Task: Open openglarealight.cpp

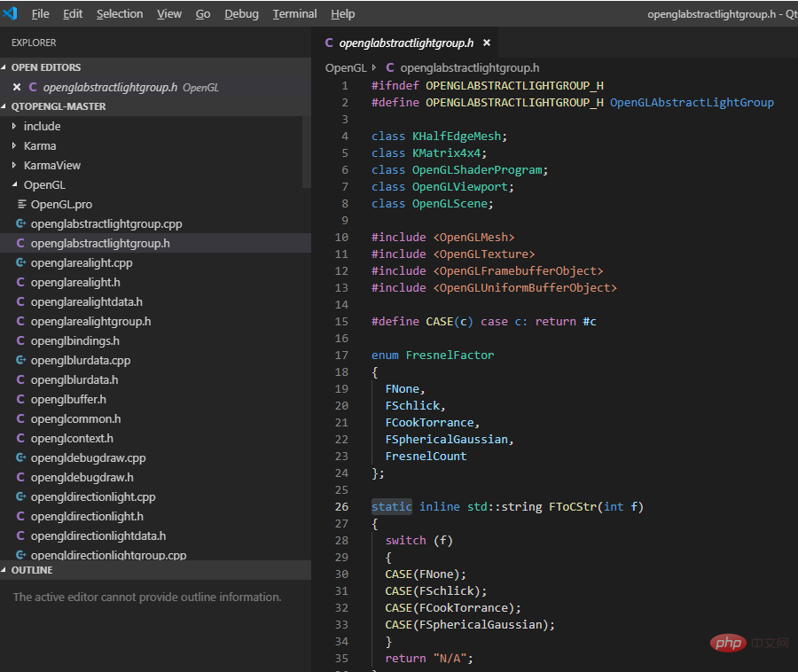Action: 82,262
